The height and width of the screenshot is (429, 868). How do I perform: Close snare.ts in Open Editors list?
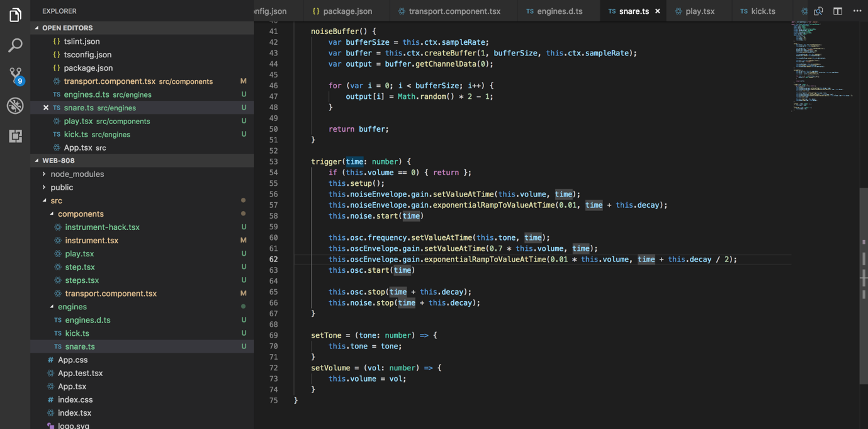[x=46, y=108]
